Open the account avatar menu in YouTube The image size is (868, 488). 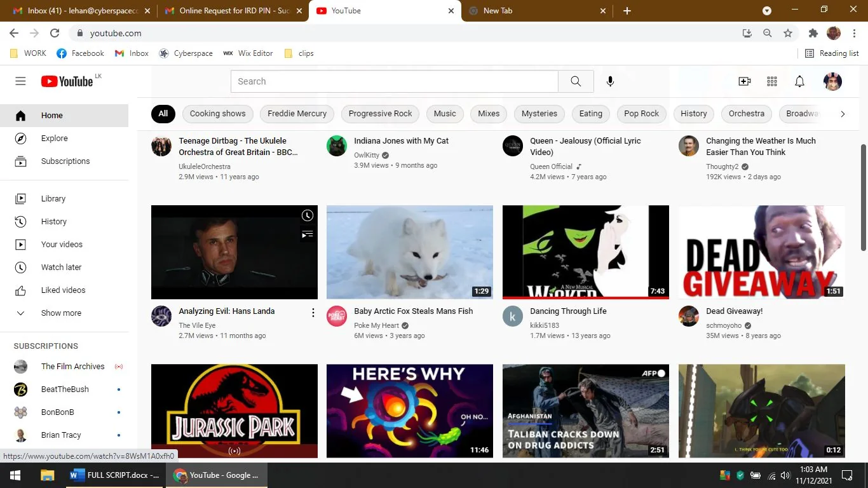[832, 81]
